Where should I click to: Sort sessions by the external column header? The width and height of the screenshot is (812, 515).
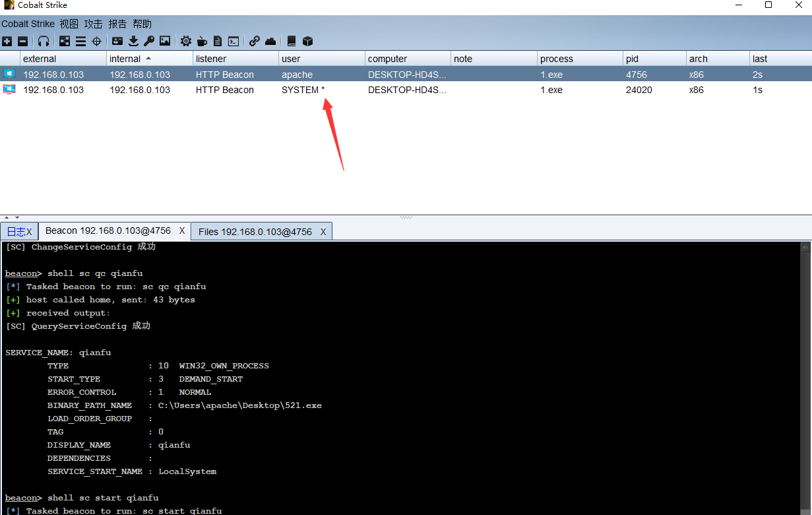coord(63,59)
